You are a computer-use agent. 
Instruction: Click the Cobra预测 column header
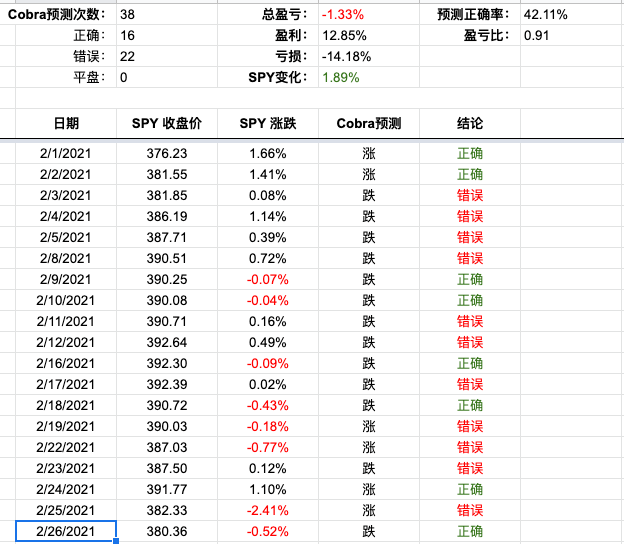369,123
